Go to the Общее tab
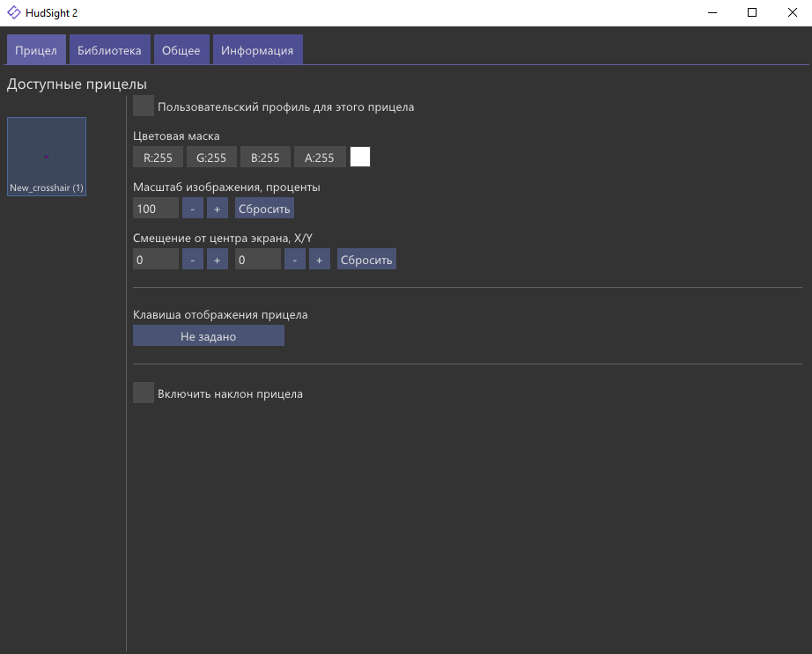The image size is (812, 654). pos(181,50)
